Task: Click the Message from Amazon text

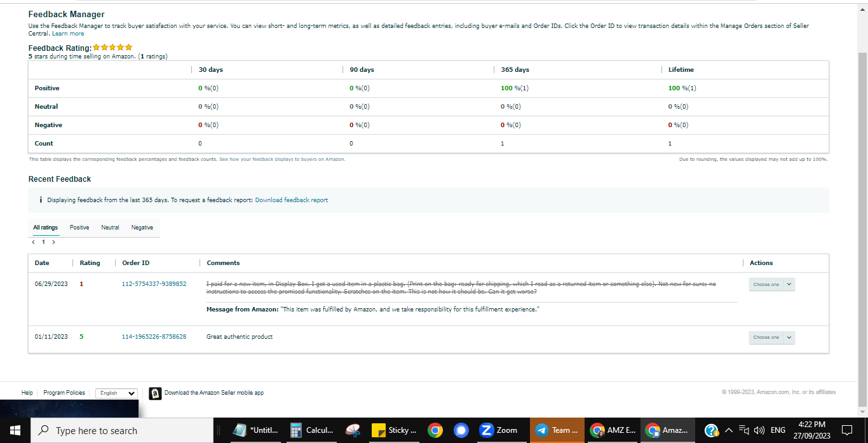Action: pyautogui.click(x=373, y=309)
